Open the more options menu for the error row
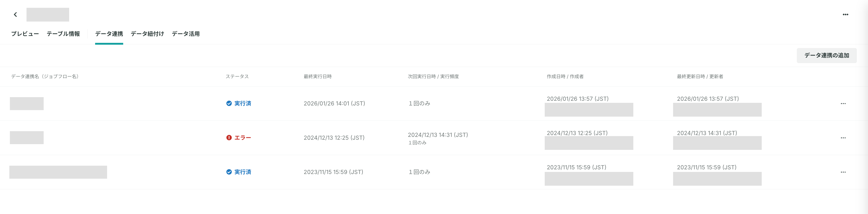 (x=843, y=138)
